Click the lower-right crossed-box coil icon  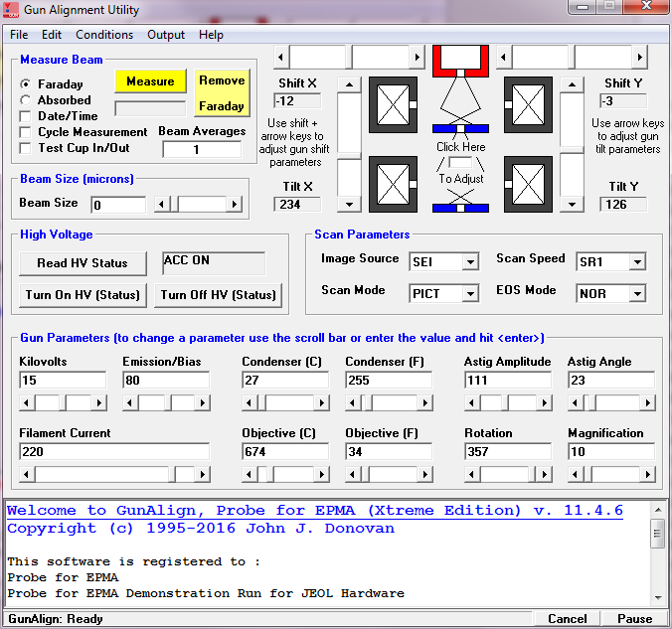[x=528, y=184]
